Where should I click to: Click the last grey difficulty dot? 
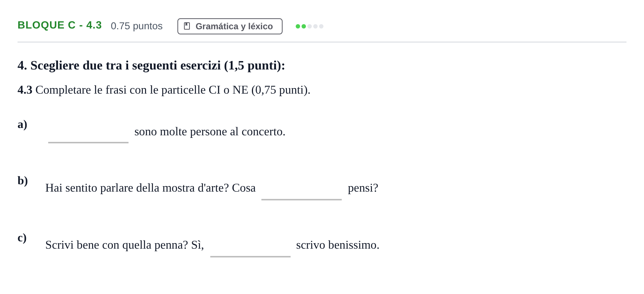coord(321,26)
